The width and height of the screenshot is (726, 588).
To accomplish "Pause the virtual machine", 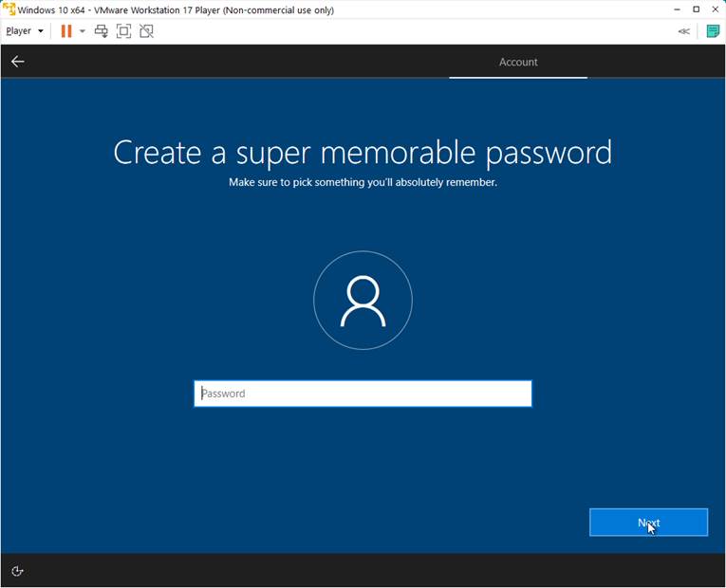I will (x=66, y=31).
